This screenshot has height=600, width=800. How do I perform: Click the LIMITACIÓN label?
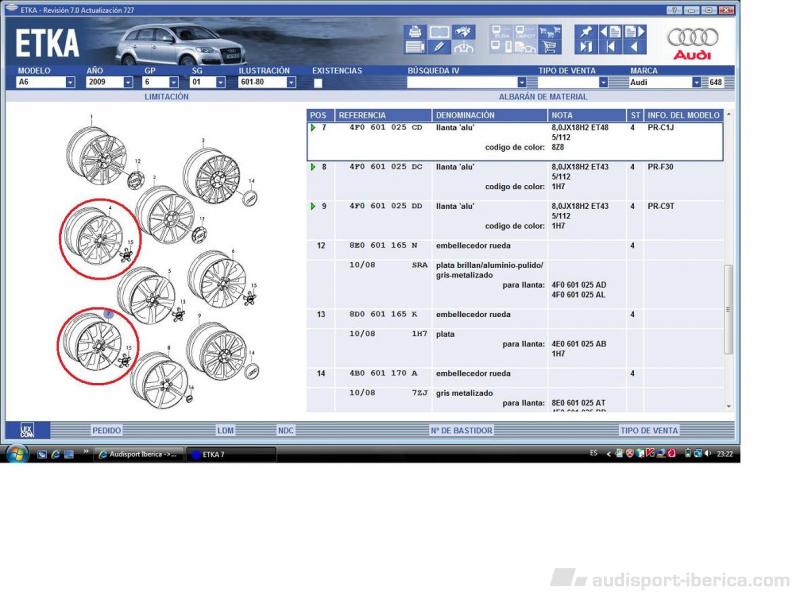point(166,96)
